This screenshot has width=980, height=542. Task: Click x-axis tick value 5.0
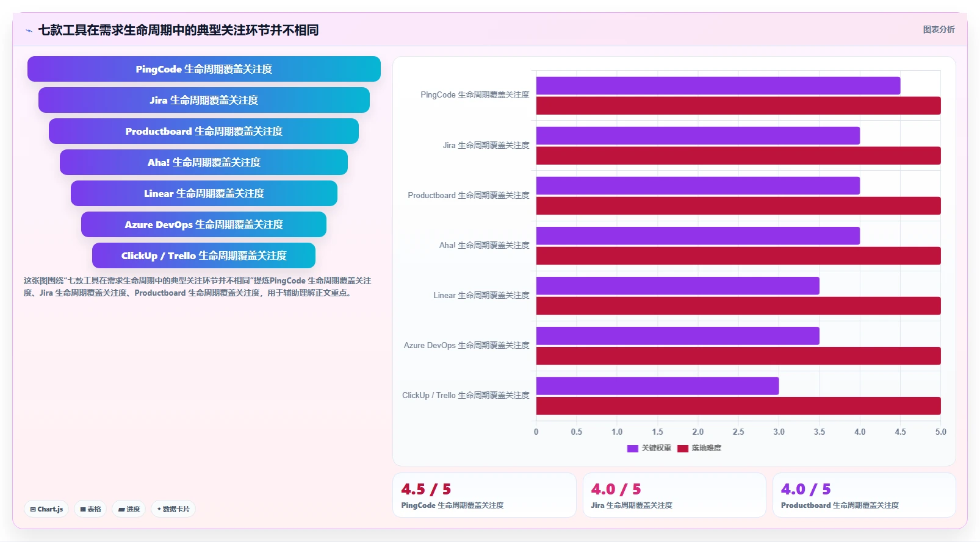[941, 432]
